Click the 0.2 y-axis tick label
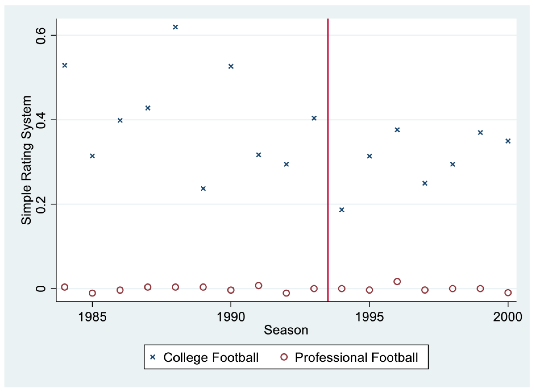 click(41, 204)
